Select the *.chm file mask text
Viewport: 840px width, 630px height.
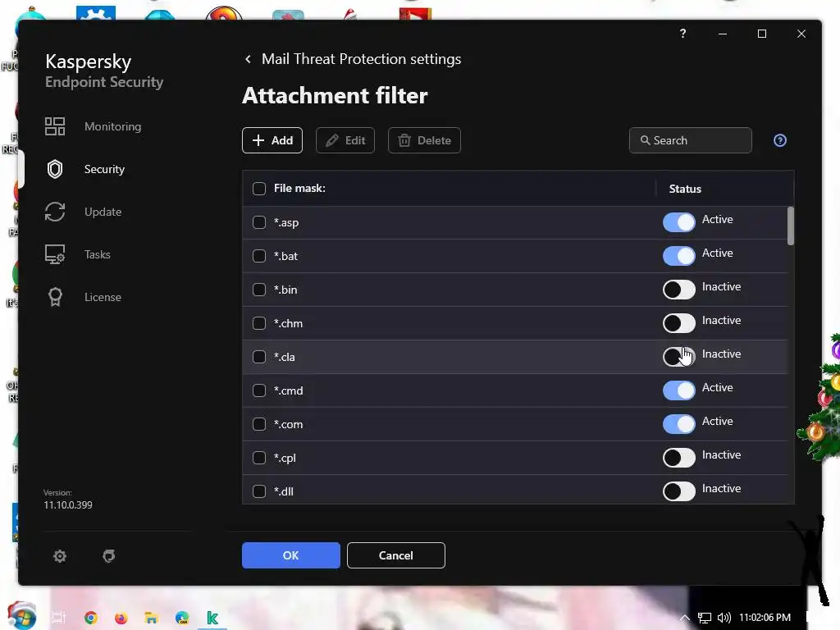(288, 323)
